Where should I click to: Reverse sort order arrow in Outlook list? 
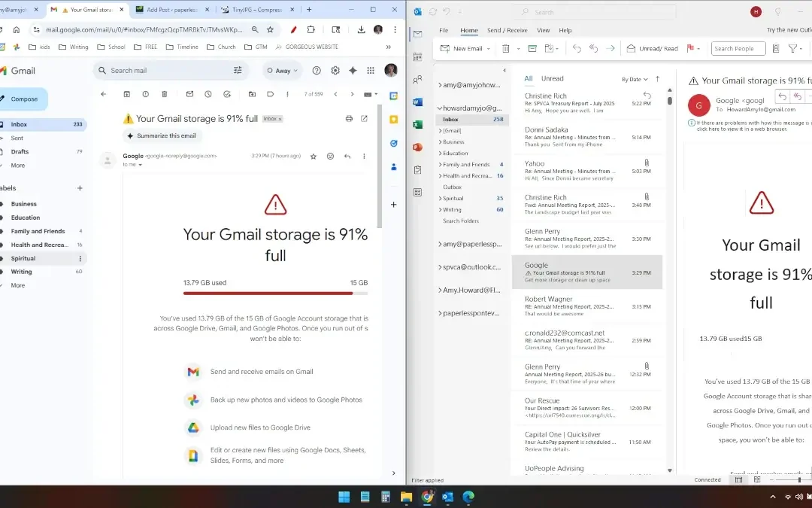coord(658,79)
